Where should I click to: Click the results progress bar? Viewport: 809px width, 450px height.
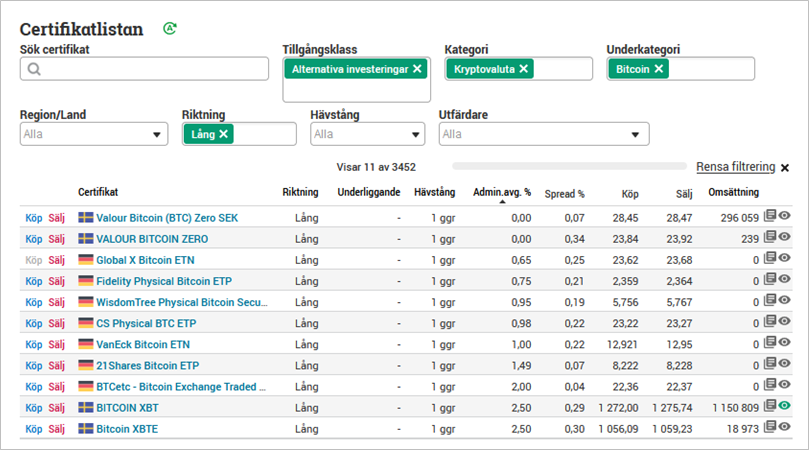coord(569,166)
